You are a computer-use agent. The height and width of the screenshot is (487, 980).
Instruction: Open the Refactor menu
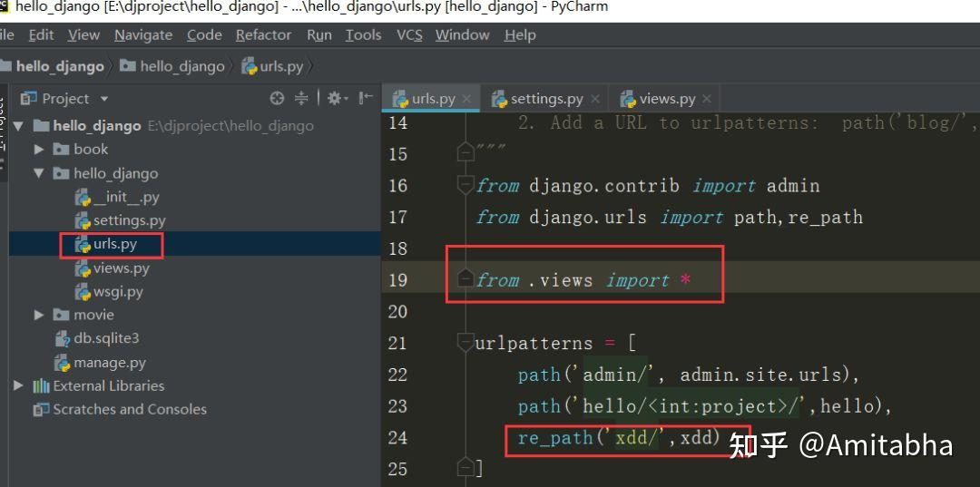point(263,35)
